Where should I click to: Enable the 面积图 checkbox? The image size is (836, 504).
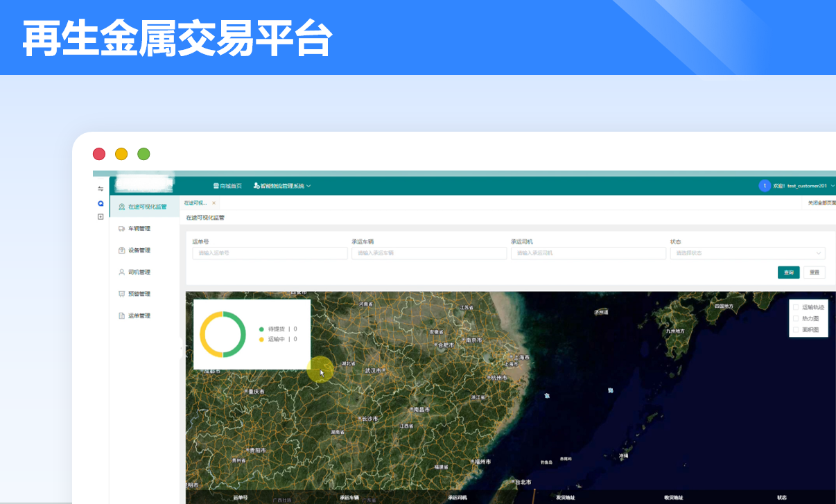pos(796,330)
